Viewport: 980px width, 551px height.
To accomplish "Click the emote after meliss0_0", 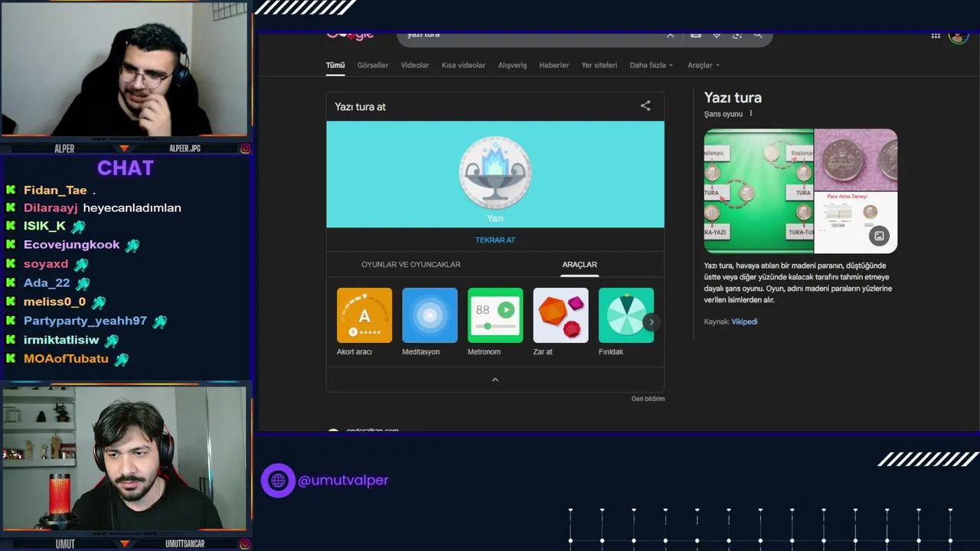I will [98, 303].
